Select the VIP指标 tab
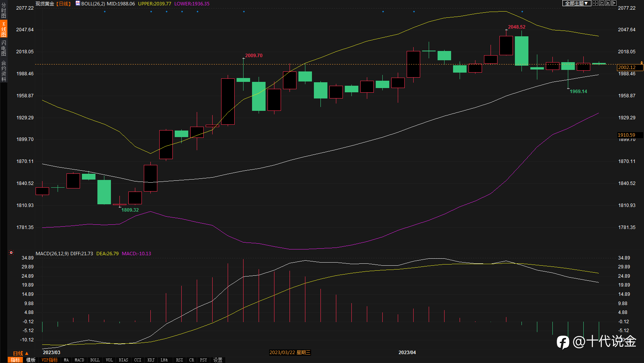Viewport: 644px width, 363px height. point(49,360)
